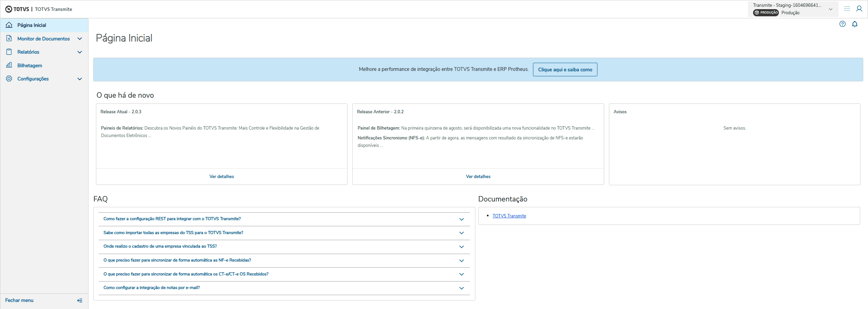View details of Release Atual 2.0.3
868x309 pixels.
click(222, 177)
